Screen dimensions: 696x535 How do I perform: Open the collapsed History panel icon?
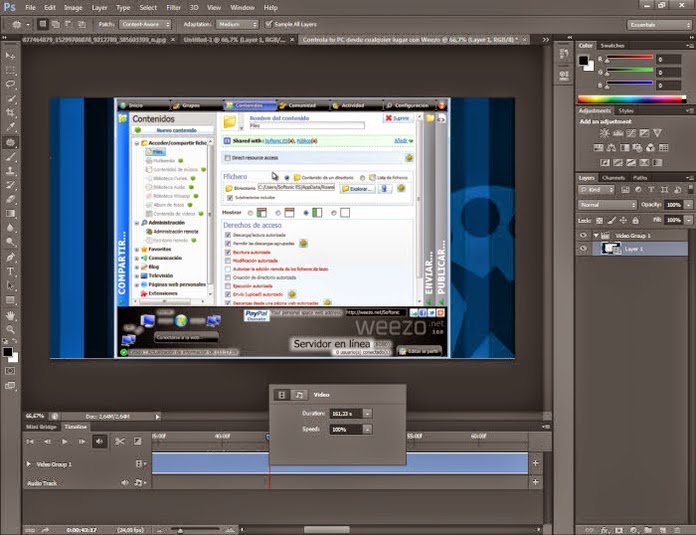564,54
